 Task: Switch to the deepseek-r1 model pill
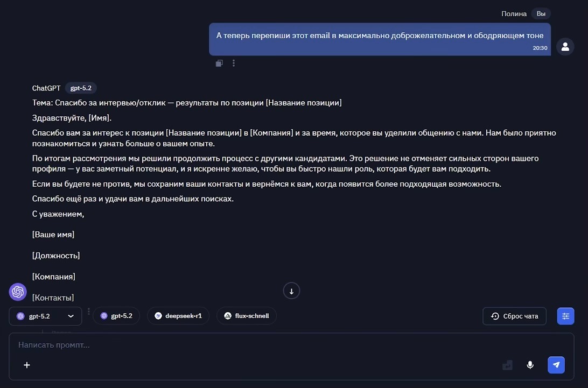[178, 316]
